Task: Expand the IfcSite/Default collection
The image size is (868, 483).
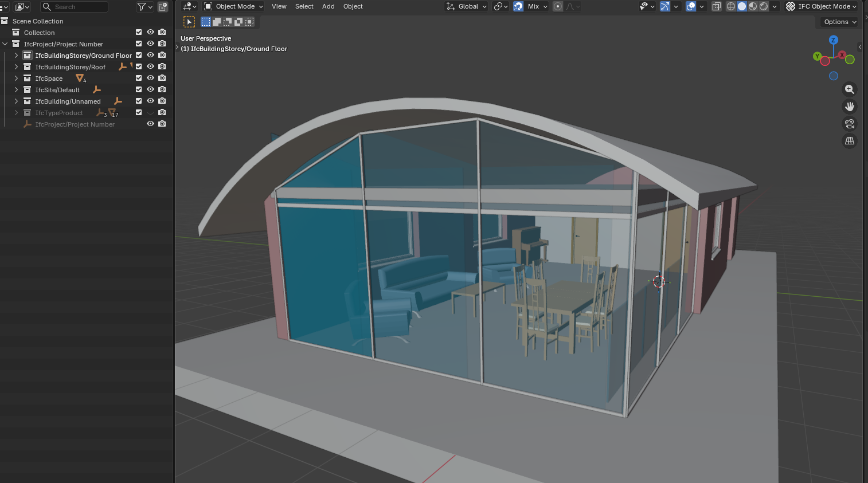Action: 16,89
